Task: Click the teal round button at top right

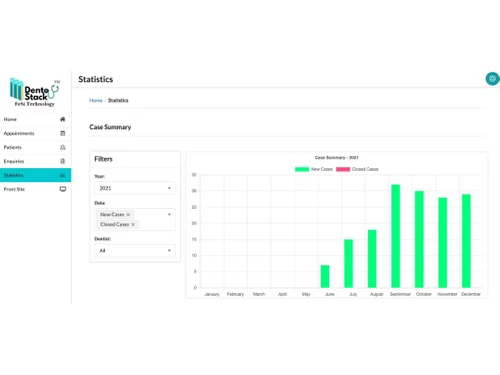Action: (492, 79)
